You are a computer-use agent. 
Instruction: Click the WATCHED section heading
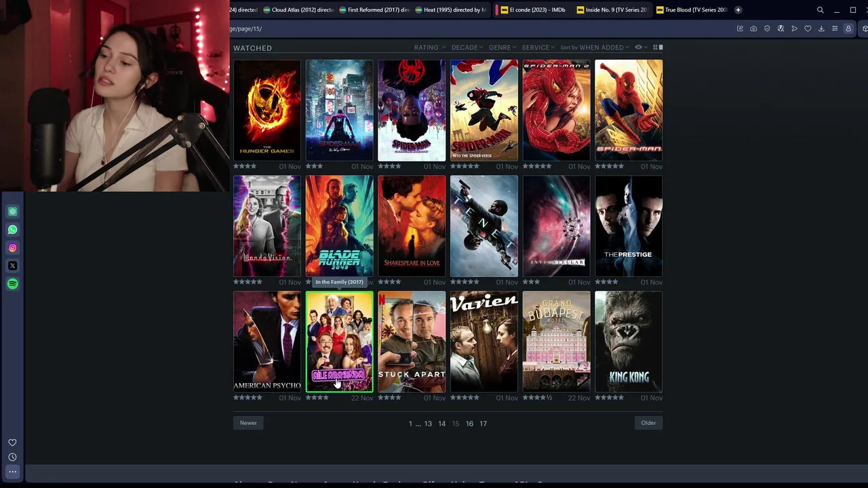pos(252,48)
